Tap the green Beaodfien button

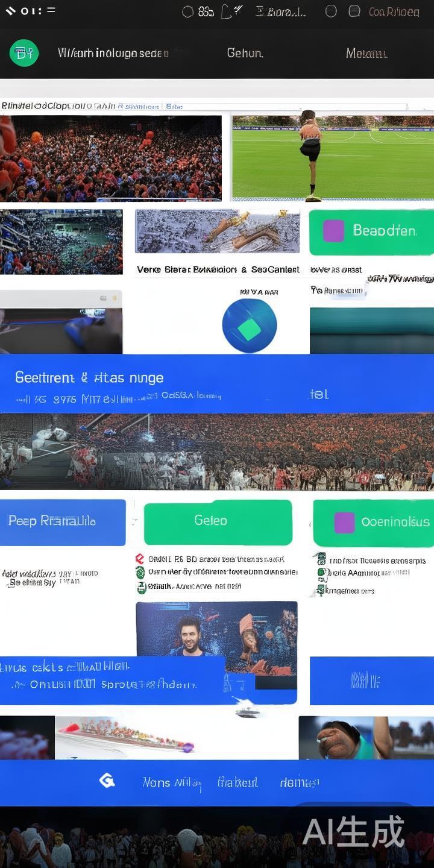[371, 232]
